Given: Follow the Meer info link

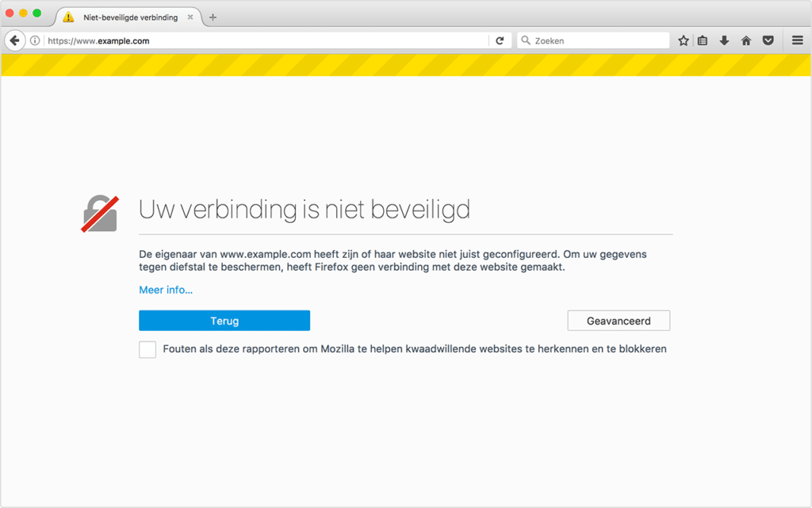Looking at the screenshot, I should 165,290.
